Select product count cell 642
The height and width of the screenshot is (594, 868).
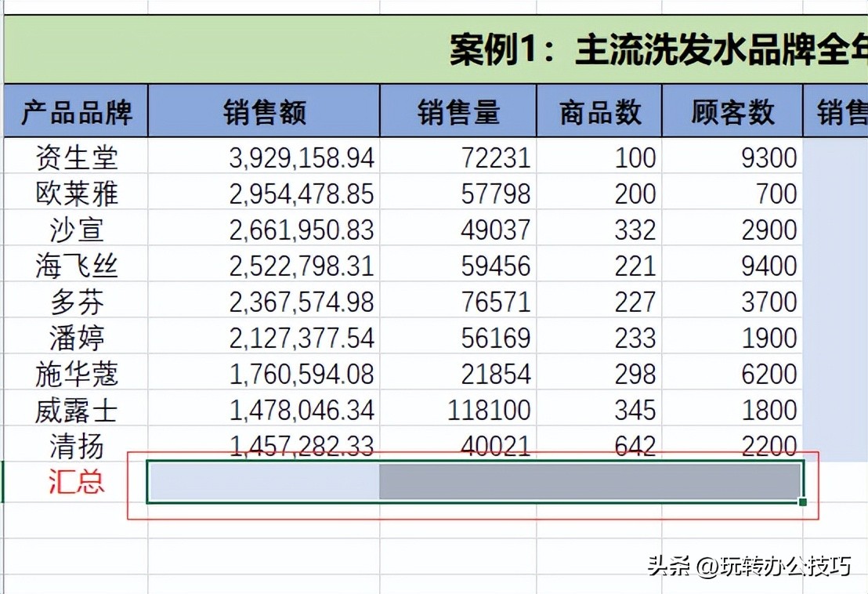click(599, 444)
